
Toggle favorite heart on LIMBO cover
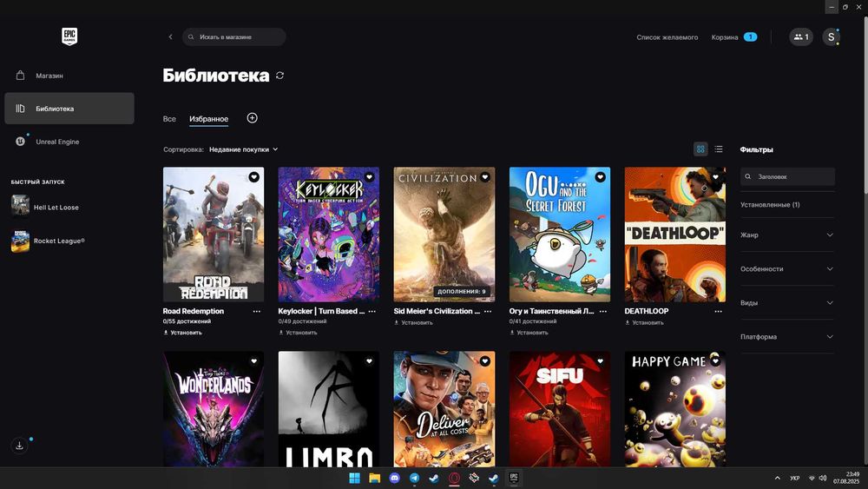[369, 361]
